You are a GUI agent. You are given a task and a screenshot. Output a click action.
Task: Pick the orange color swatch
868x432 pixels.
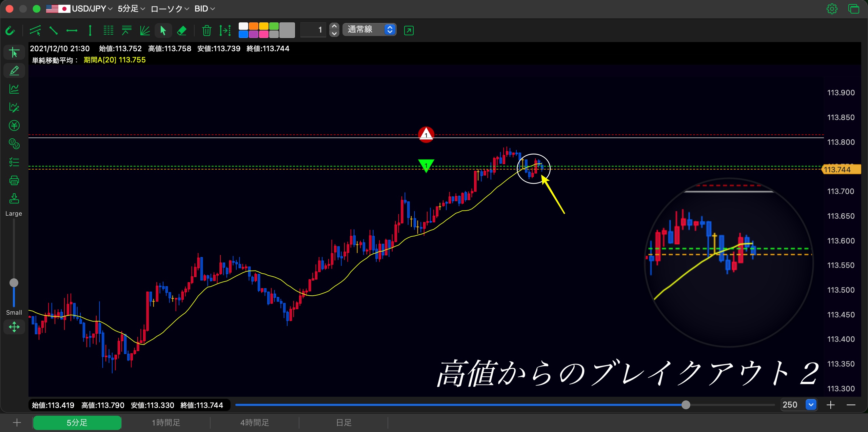click(x=254, y=26)
